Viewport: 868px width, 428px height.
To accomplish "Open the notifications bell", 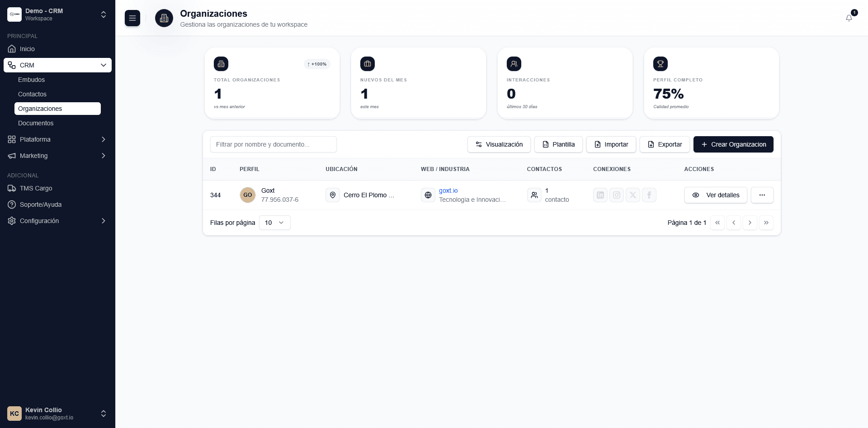I will point(849,18).
